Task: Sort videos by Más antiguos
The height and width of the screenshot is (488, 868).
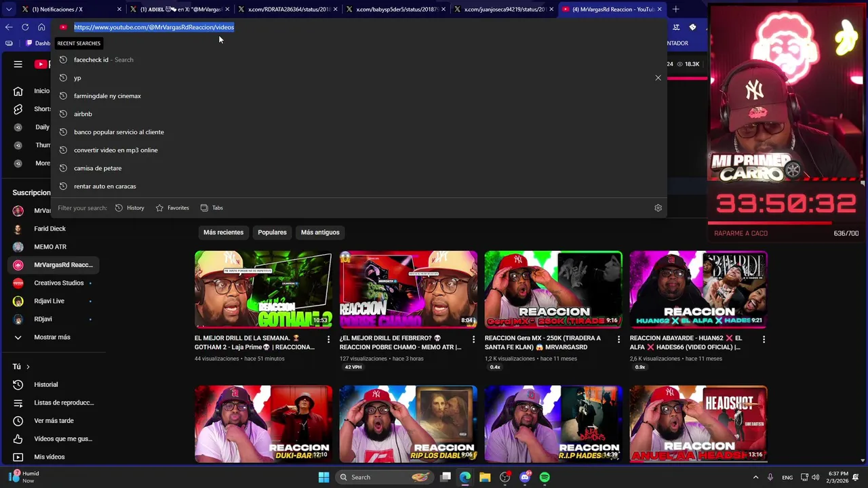Action: [320, 232]
